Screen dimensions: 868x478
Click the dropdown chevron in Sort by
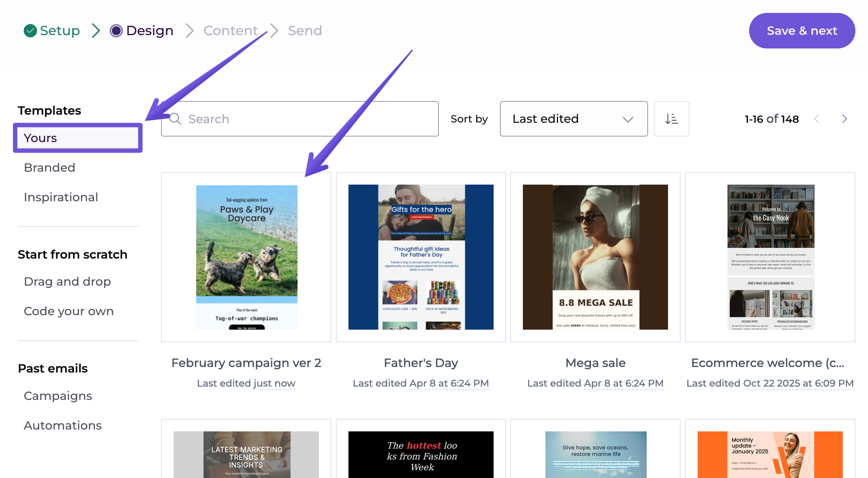[x=628, y=119]
